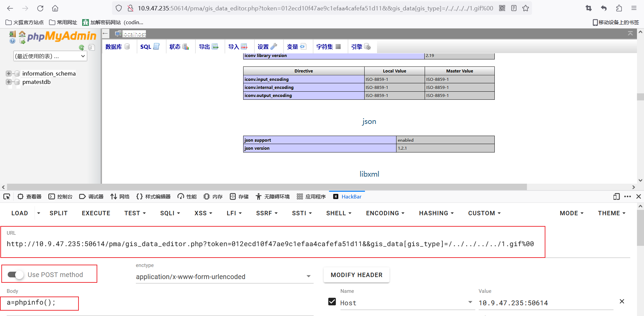Open the extensions puzzle icon
The width and height of the screenshot is (644, 316).
tap(619, 8)
